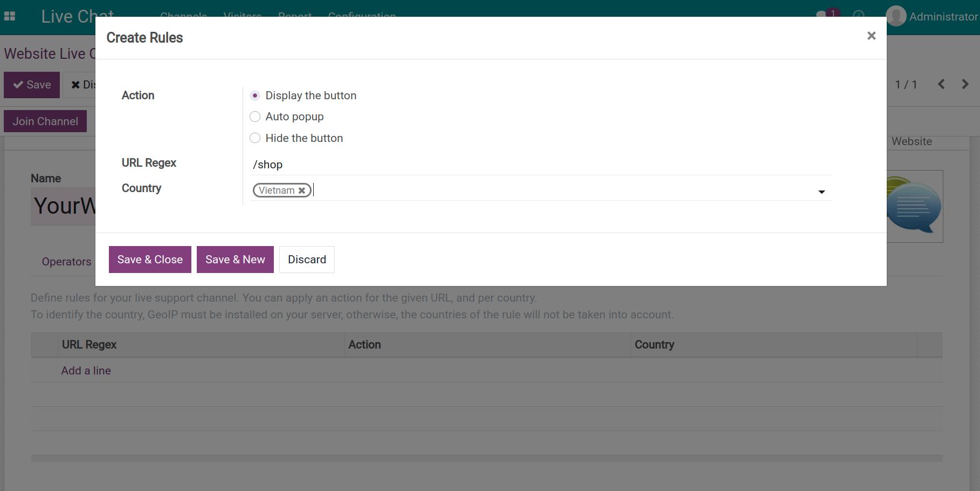Discard the new rule
This screenshot has width=980, height=491.
(x=307, y=260)
